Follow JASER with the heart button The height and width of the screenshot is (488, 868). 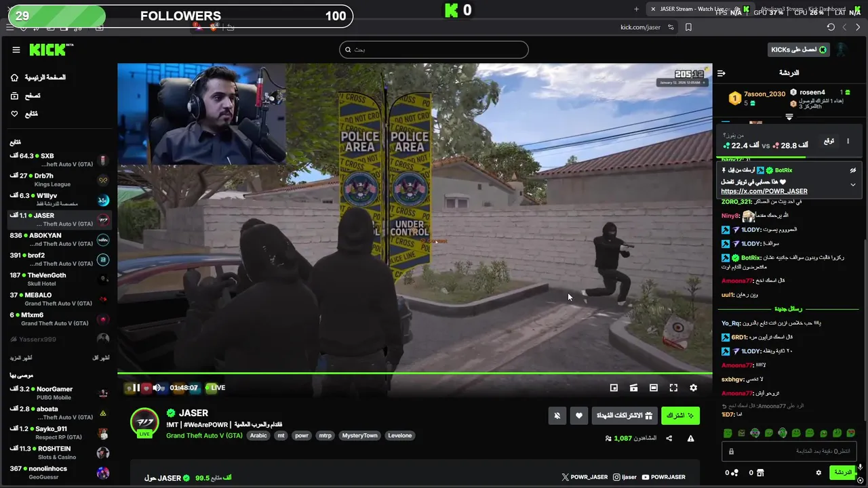[578, 415]
